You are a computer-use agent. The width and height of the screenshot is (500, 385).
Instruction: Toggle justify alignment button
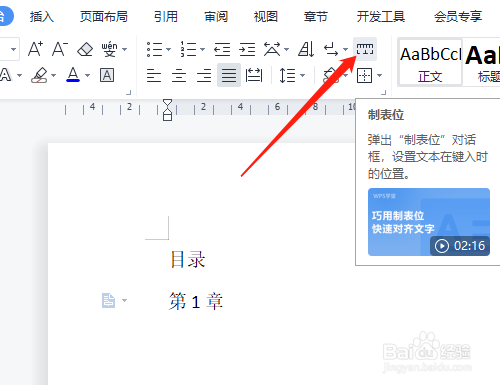(229, 75)
